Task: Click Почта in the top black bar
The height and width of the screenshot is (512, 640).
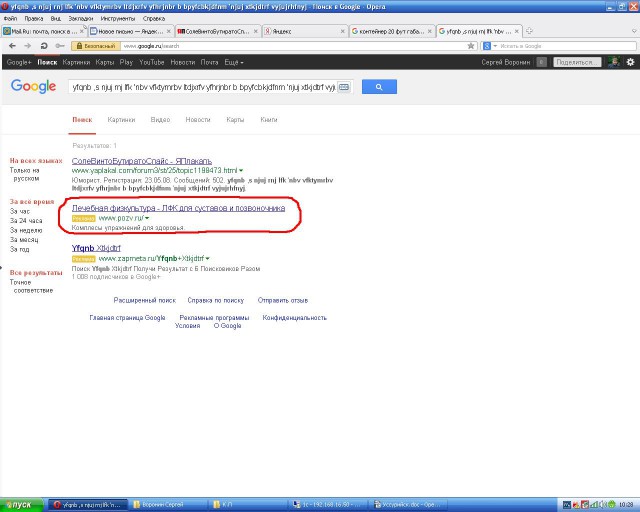Action: click(x=209, y=62)
